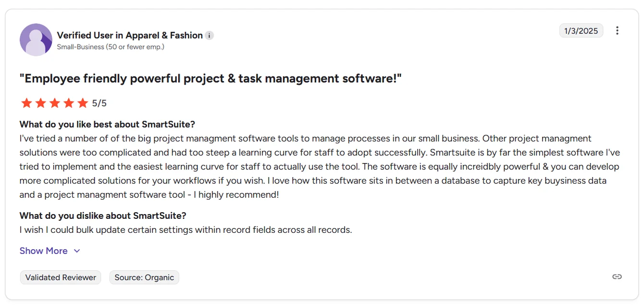The width and height of the screenshot is (644, 305).
Task: Click the Source: Organic badge
Action: tap(144, 278)
